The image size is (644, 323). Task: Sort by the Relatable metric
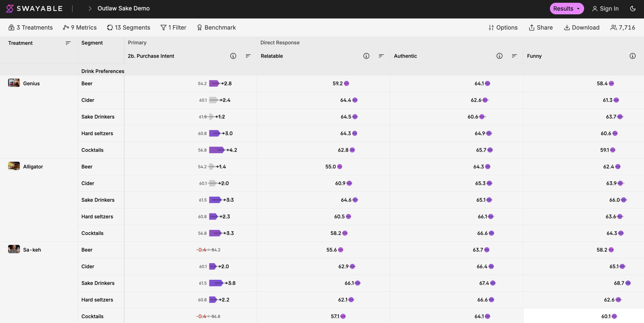pos(381,56)
